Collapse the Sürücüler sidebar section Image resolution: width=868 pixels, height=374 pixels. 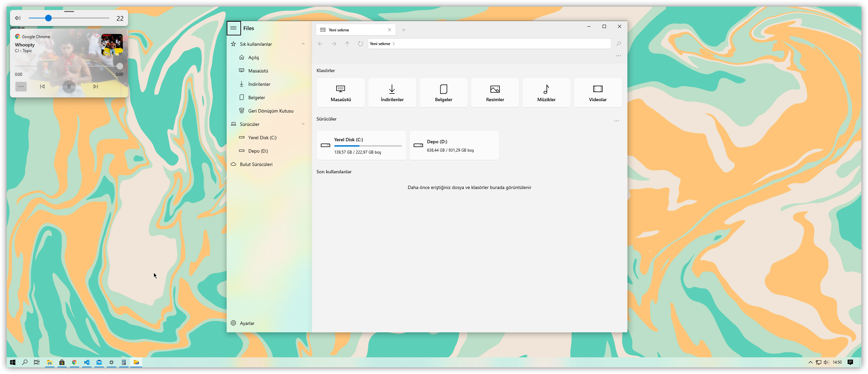(303, 124)
